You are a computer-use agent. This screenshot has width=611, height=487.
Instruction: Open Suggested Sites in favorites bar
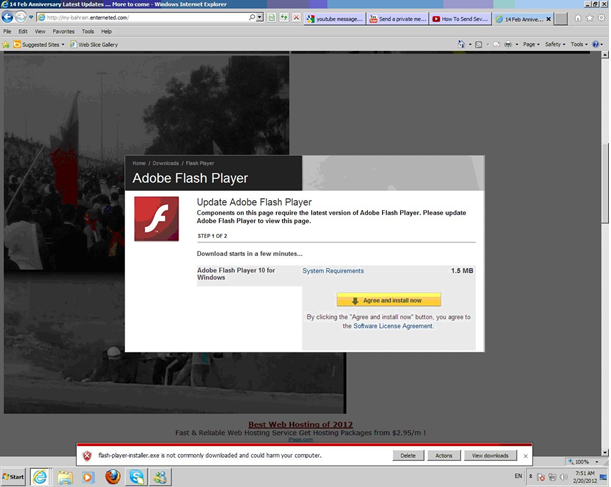39,45
